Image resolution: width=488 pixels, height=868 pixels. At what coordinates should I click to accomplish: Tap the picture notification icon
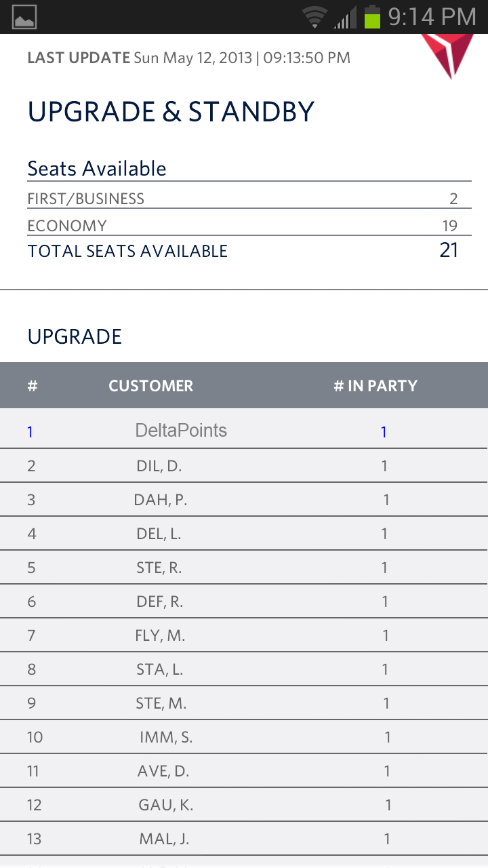pyautogui.click(x=24, y=17)
